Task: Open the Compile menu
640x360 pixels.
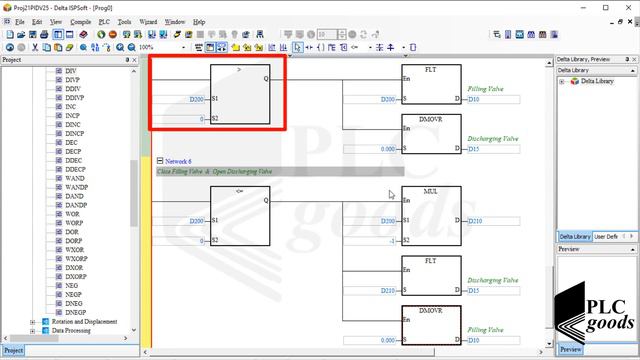Action: (x=80, y=22)
